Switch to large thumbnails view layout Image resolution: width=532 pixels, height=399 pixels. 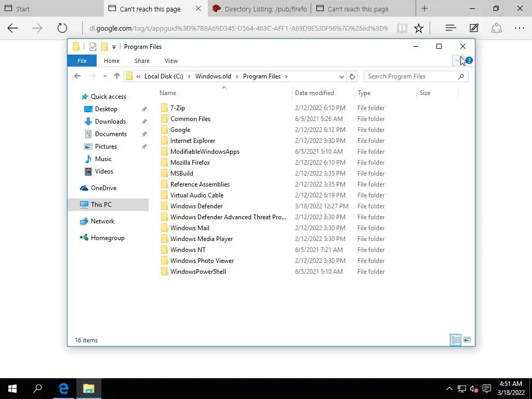point(467,340)
